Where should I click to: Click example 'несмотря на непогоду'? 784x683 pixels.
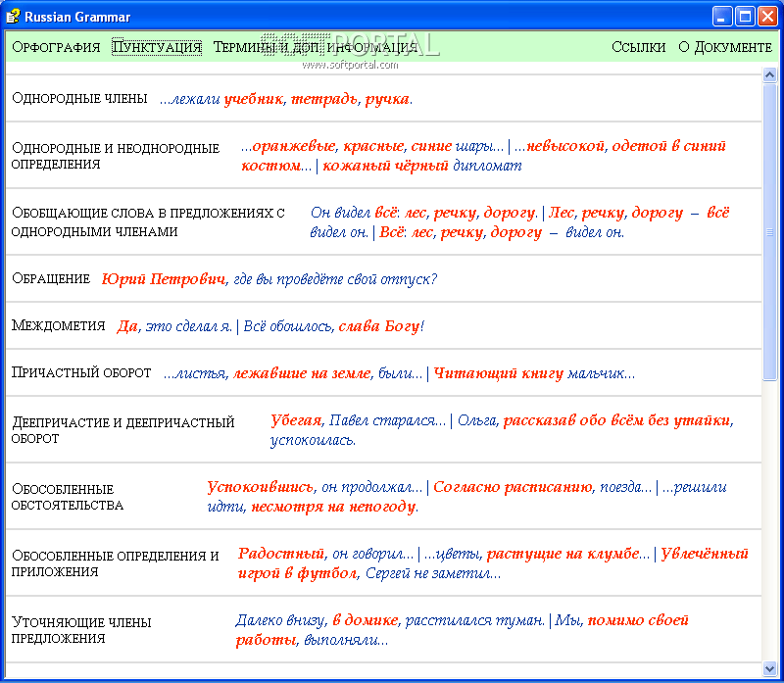tap(333, 507)
